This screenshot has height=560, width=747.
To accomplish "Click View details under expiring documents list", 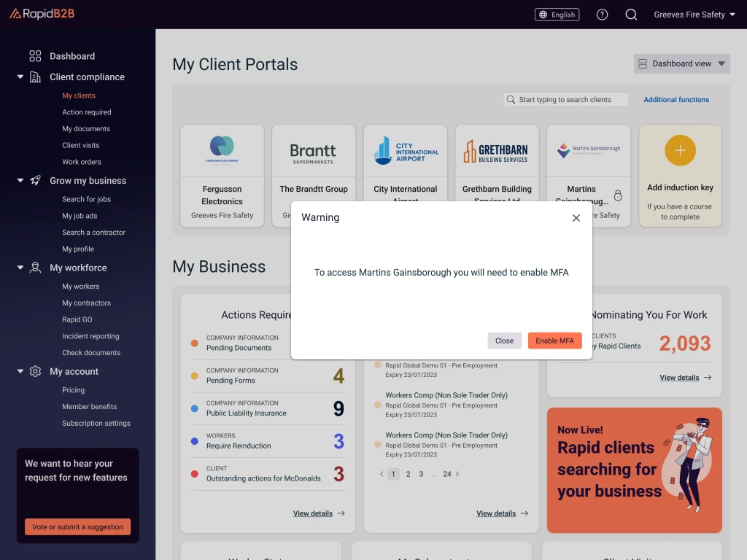I will 502,514.
